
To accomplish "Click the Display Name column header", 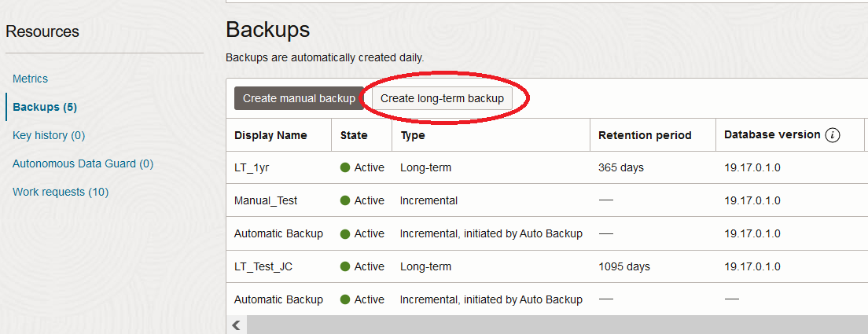I will point(270,135).
